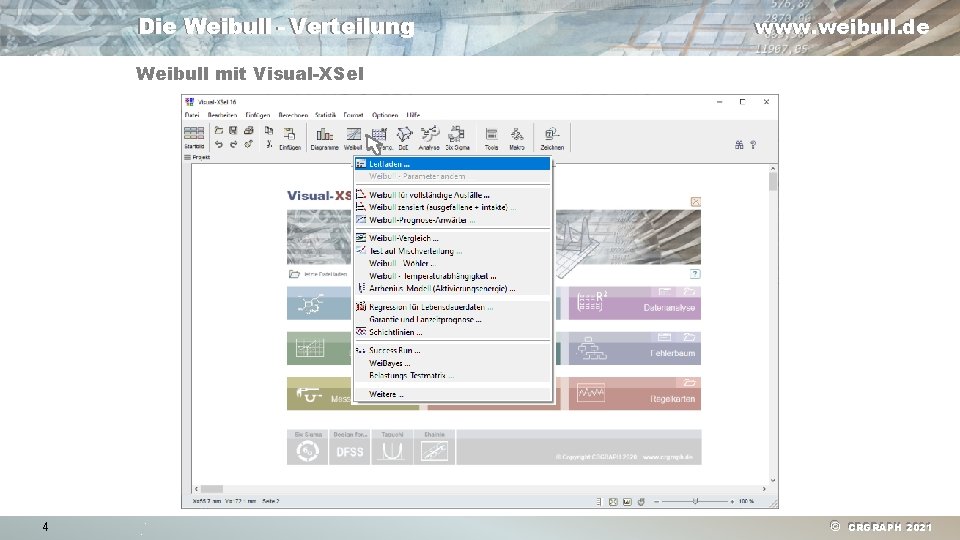Click the Weibull toolbar icon
This screenshot has height=540, width=960.
tap(353, 138)
